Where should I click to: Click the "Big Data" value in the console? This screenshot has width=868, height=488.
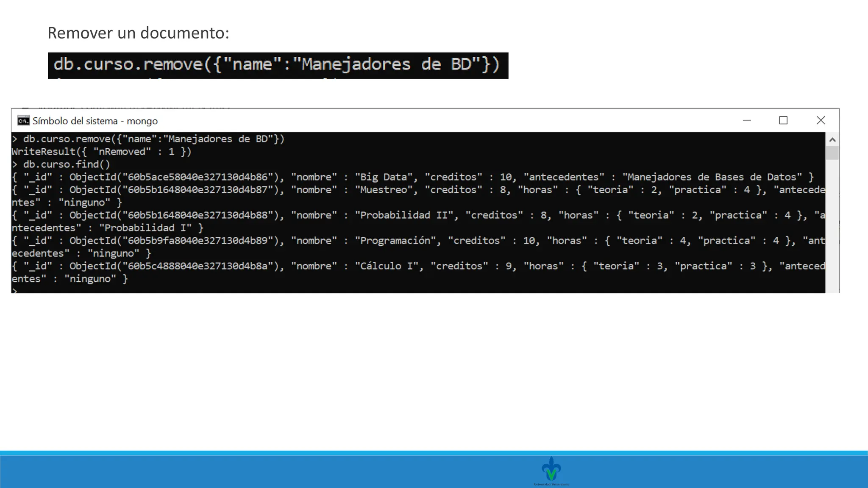pyautogui.click(x=384, y=177)
